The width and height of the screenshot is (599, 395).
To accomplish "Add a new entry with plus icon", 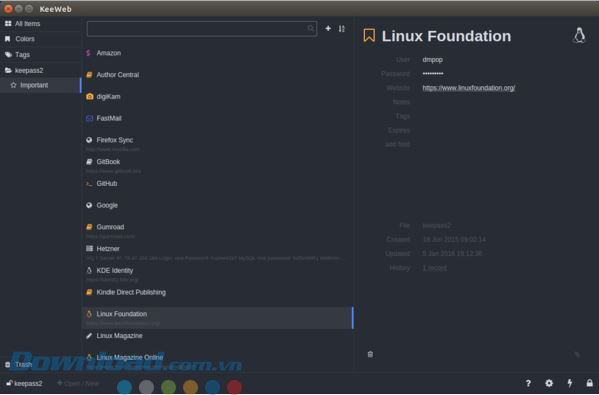I will [x=328, y=28].
